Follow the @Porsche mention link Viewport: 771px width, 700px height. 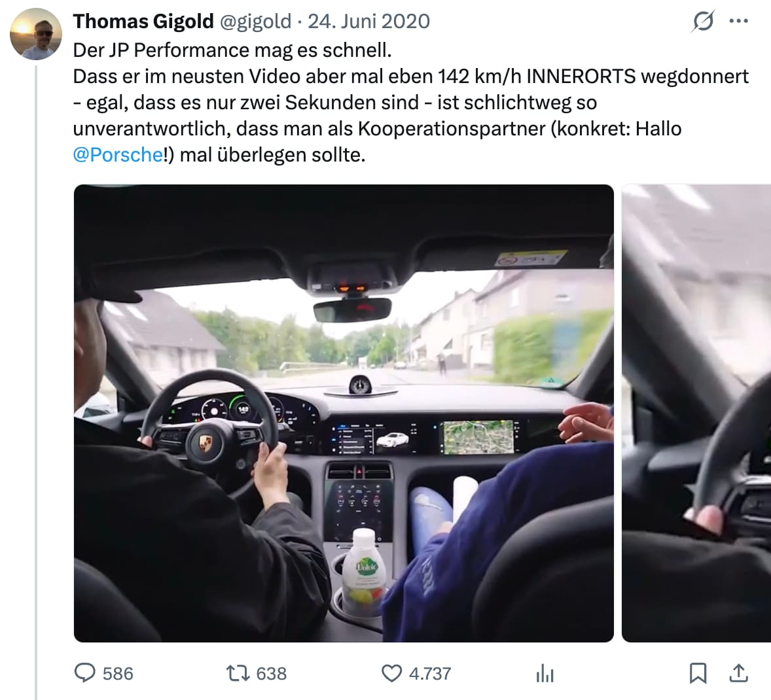point(118,155)
